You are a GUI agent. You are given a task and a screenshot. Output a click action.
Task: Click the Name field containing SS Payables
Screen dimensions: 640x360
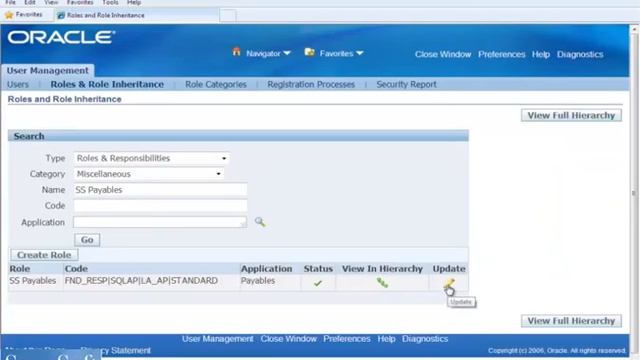pos(160,190)
